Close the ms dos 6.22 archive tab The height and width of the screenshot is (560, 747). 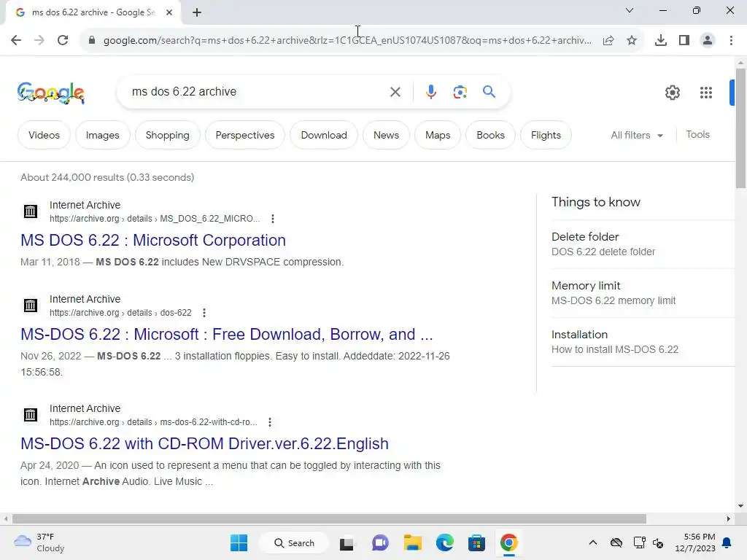[x=169, y=12]
